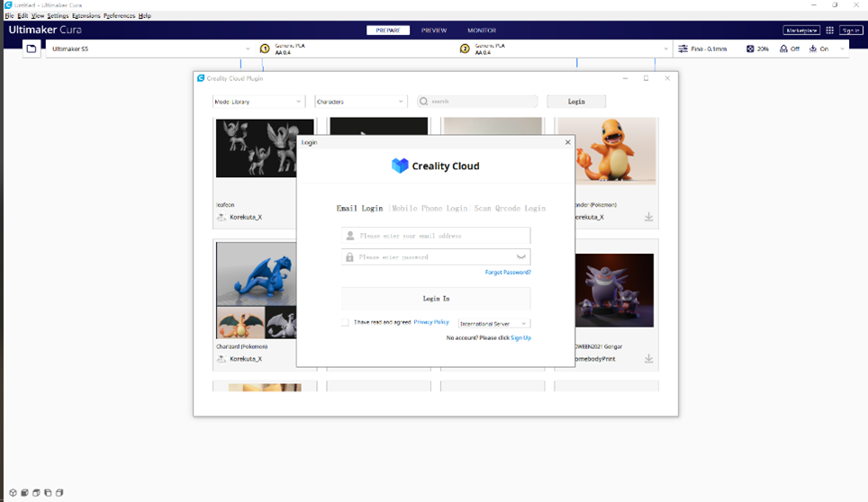Click the Login button in plugin toolbar
Image resolution: width=868 pixels, height=502 pixels.
[x=576, y=102]
